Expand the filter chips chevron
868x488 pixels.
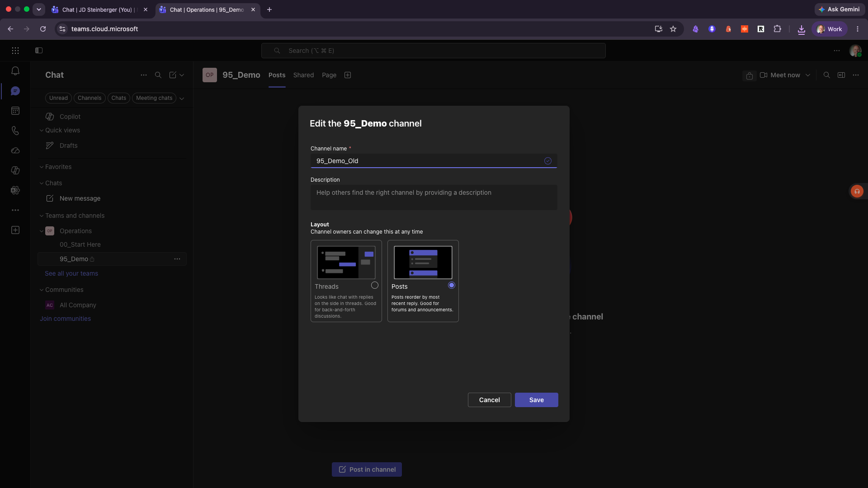point(182,99)
